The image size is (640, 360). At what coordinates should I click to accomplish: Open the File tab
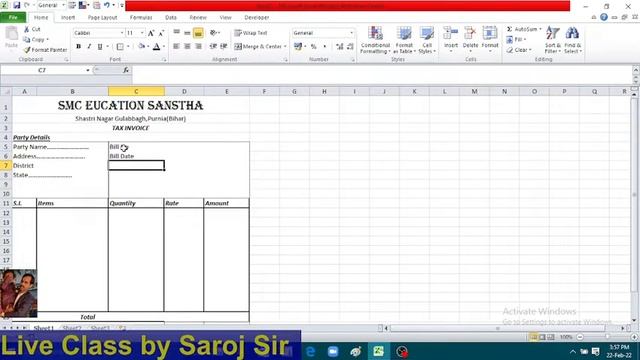13,18
